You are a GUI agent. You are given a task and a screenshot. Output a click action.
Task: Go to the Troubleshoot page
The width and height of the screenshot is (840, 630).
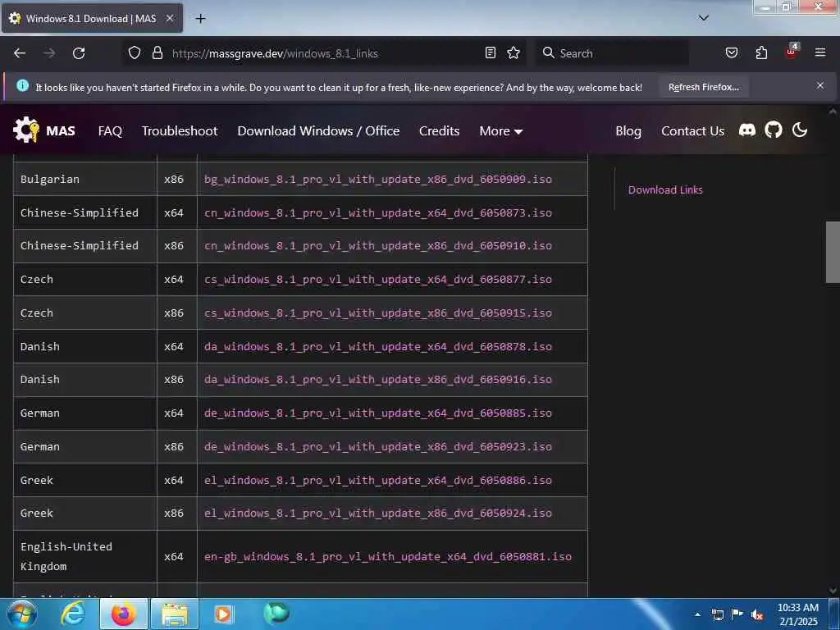180,131
